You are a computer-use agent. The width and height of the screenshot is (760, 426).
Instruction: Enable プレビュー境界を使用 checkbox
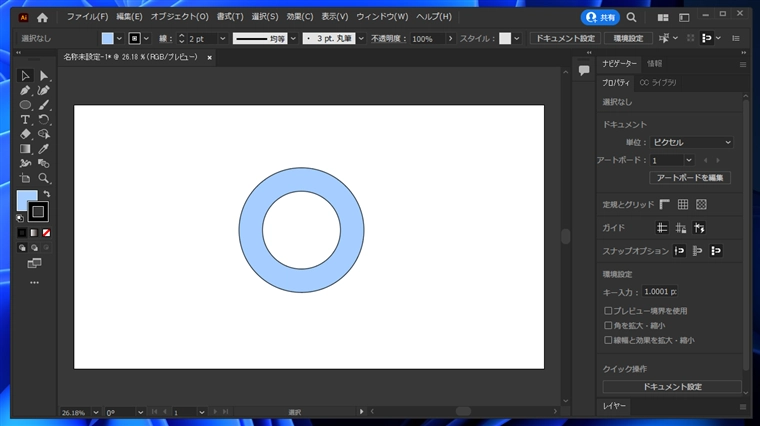[608, 311]
